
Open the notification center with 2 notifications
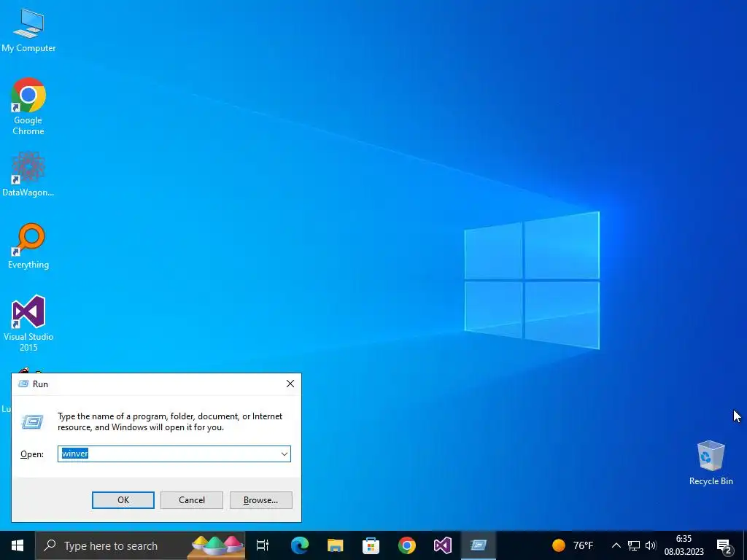pos(724,545)
